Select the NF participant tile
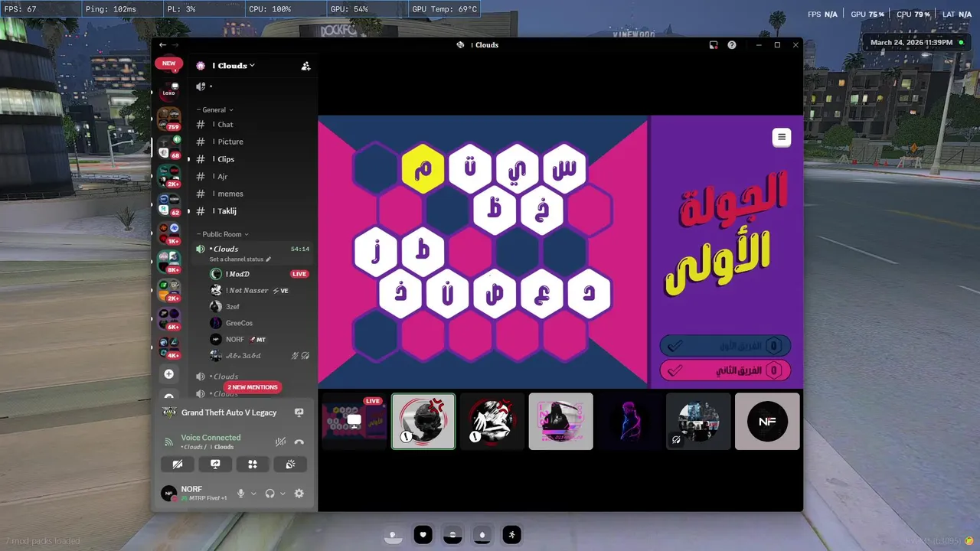Screen dimensions: 980x551 [767, 421]
